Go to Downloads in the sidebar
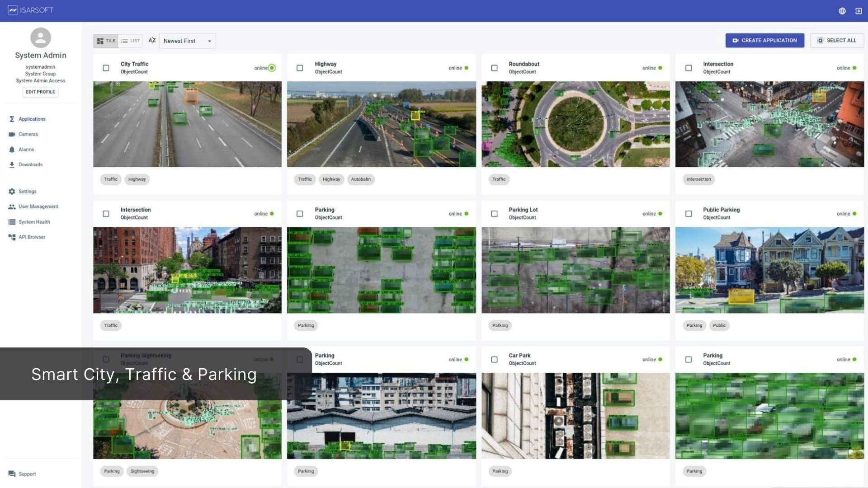Image resolution: width=868 pixels, height=488 pixels. (x=30, y=164)
